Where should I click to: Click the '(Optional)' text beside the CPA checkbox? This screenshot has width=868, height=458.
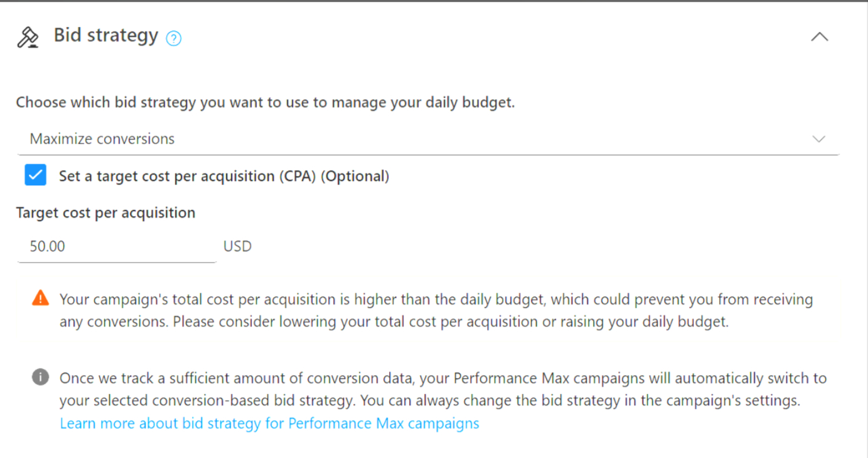click(x=355, y=177)
